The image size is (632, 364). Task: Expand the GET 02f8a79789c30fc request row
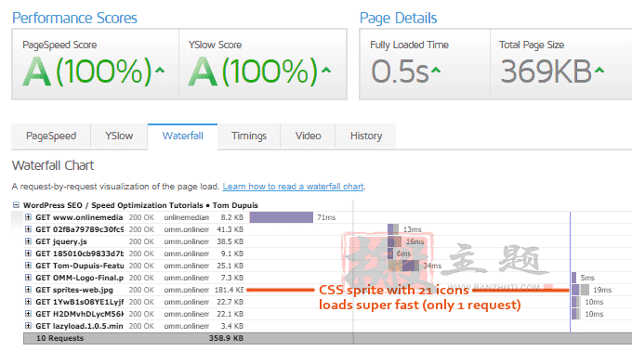pos(28,229)
